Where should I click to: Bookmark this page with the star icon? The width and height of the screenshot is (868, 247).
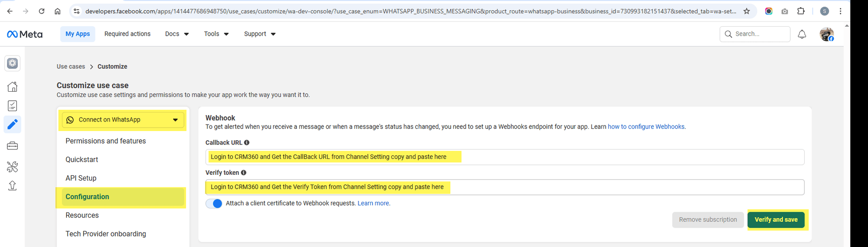tap(747, 11)
